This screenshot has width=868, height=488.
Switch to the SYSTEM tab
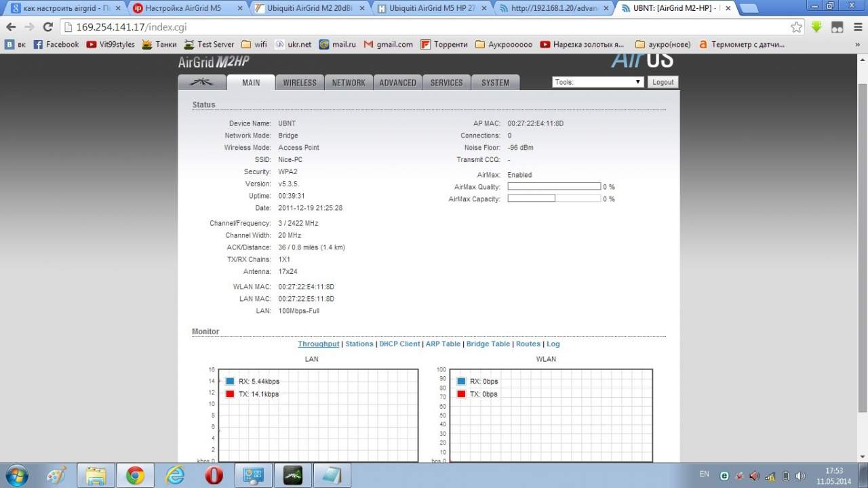pos(495,83)
